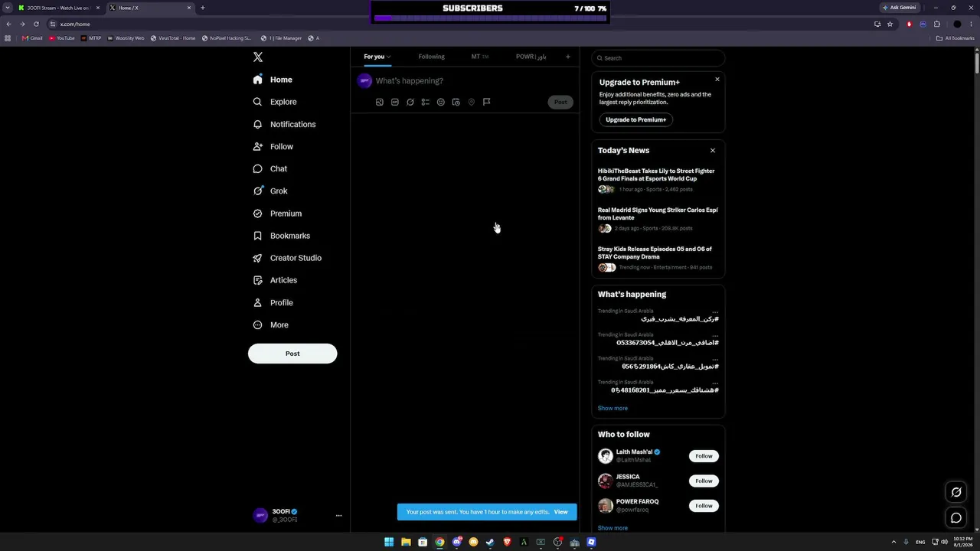Screen dimensions: 980x551
Task: Add a new timeline tab with plus
Action: point(568,57)
